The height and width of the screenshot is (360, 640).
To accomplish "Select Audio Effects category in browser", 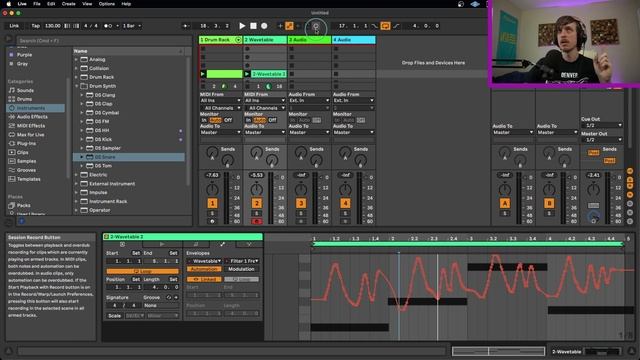I will click(32, 117).
